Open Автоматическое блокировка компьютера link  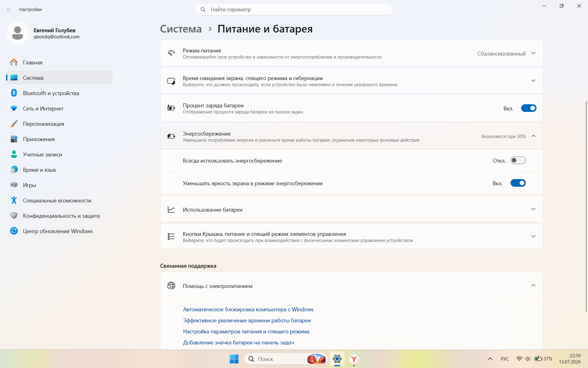coord(248,309)
